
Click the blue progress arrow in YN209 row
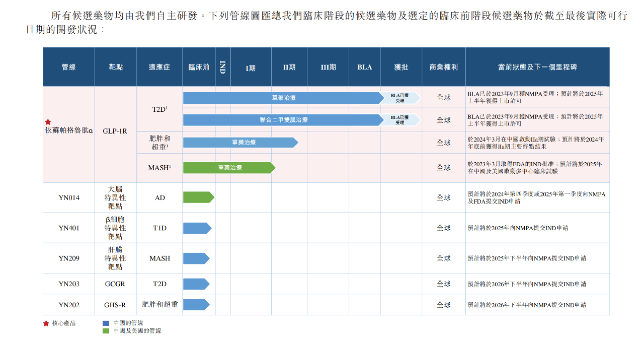pyautogui.click(x=196, y=258)
